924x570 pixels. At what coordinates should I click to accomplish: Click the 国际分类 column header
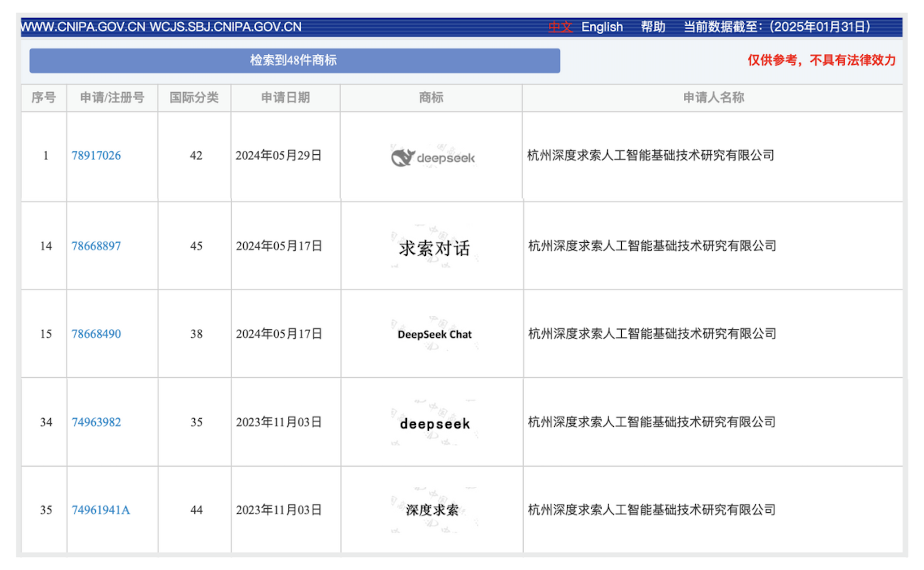tap(194, 98)
